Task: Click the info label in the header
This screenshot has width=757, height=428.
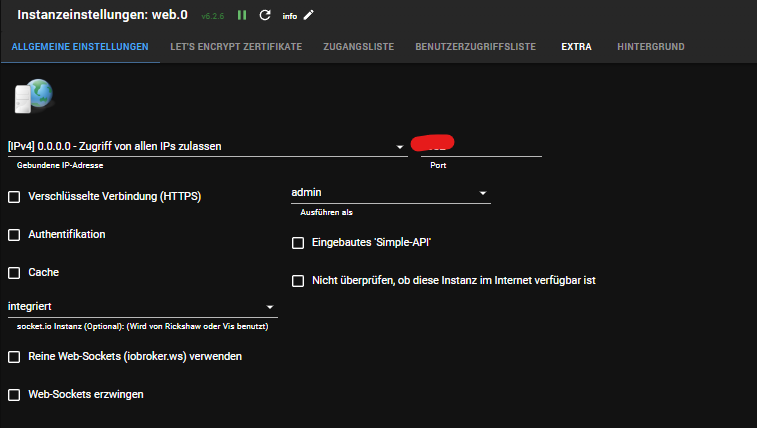Action: 289,16
